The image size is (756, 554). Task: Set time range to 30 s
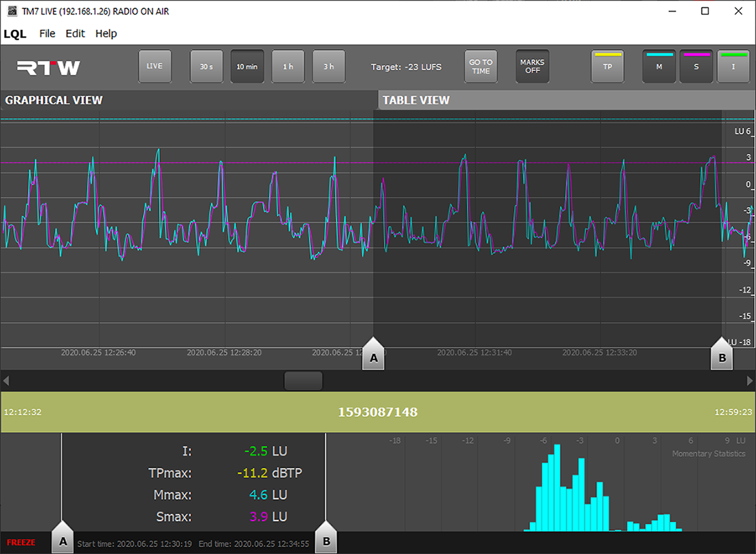click(x=206, y=67)
